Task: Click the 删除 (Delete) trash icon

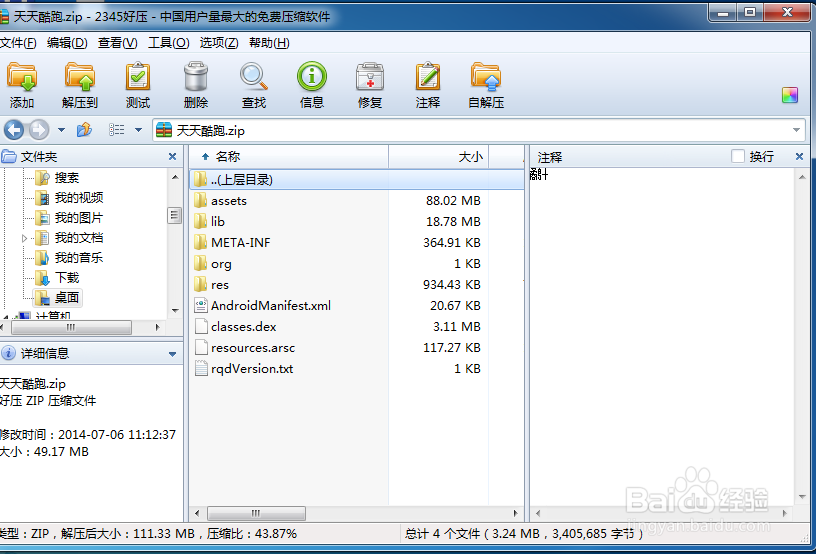Action: (196, 85)
